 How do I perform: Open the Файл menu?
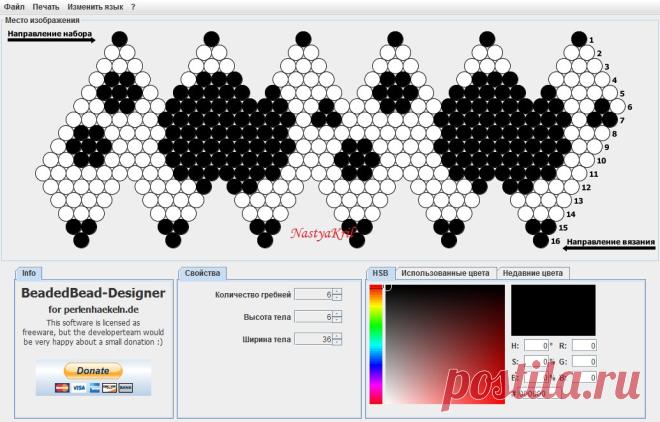pyautogui.click(x=14, y=7)
